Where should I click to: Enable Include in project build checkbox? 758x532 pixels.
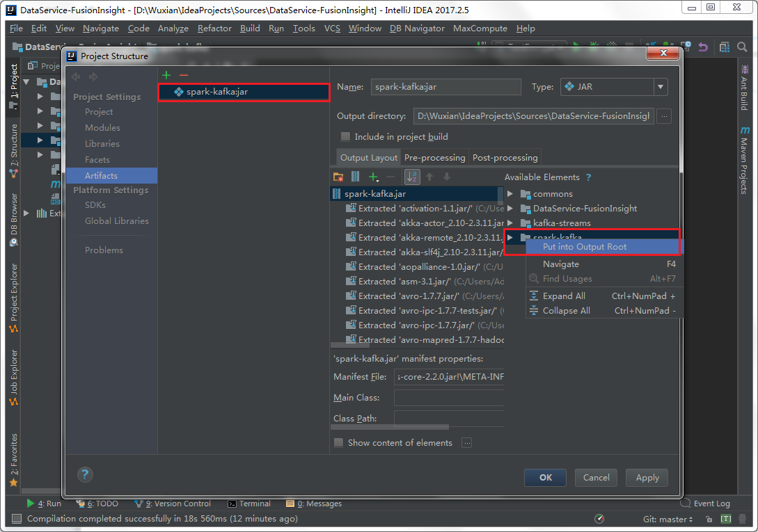tap(345, 137)
